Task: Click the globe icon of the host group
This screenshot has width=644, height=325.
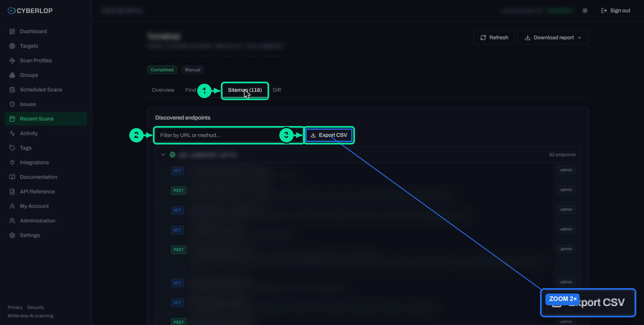Action: coord(172,155)
